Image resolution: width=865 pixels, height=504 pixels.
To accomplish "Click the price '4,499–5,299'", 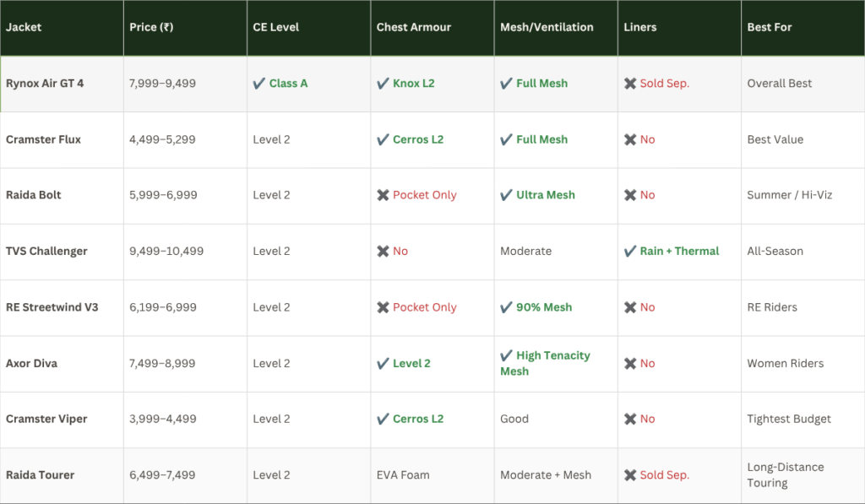I will (162, 139).
